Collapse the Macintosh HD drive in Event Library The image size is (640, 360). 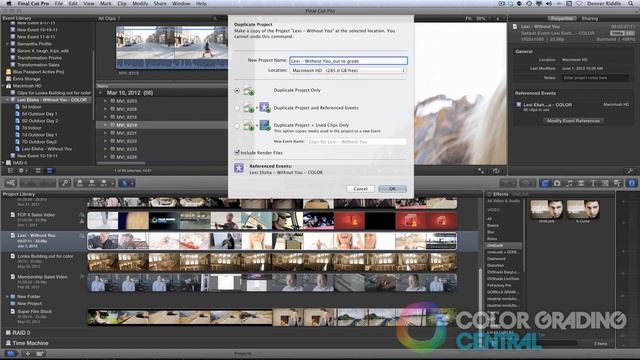click(3, 86)
